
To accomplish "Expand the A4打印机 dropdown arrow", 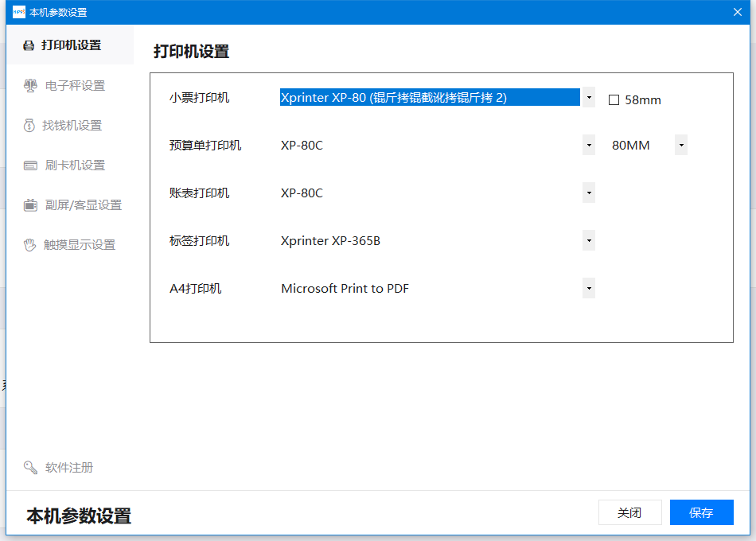I will coord(589,288).
